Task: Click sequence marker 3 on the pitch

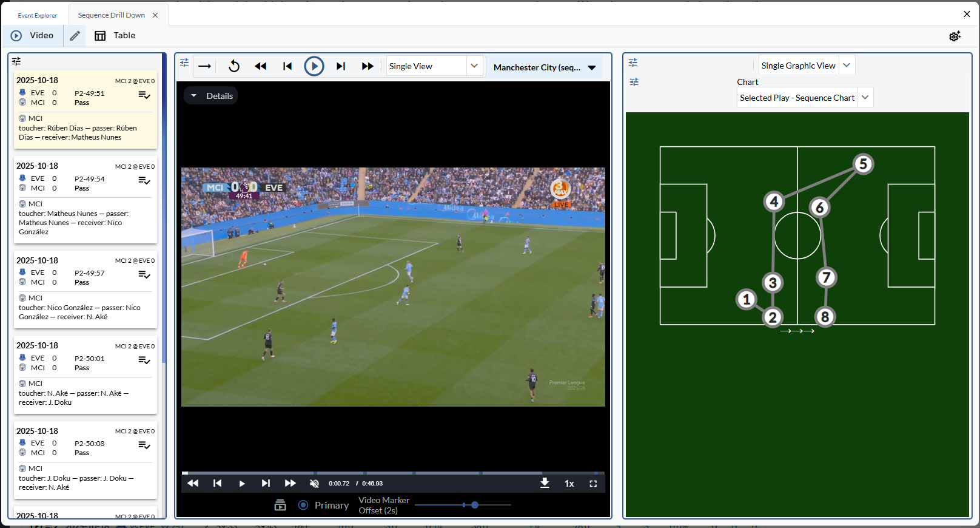Action: (x=773, y=282)
